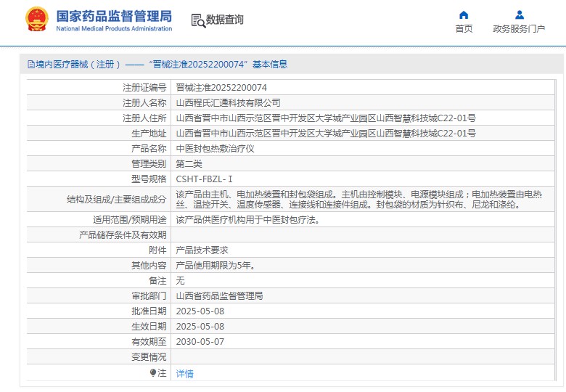Open 政务服务门户 label link
This screenshot has width=566, height=392.
[519, 28]
